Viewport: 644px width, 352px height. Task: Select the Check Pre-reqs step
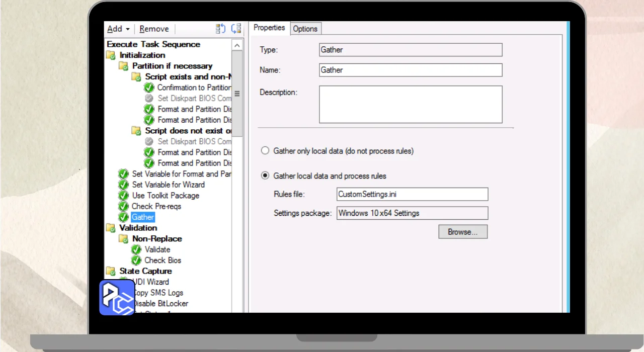click(156, 206)
